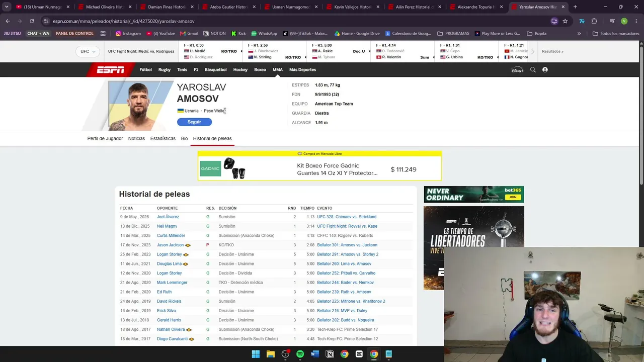Open the Todos los marcadores folder

(616, 34)
